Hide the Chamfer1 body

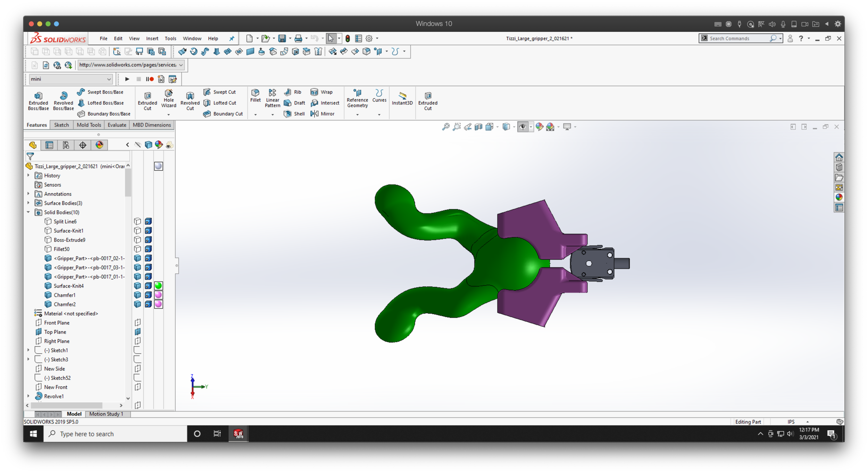click(137, 295)
